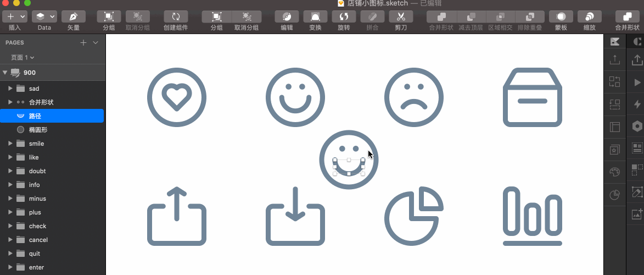Screen dimensions: 644x275
Task: Collapse the 900 artboard triangle
Action: [x=5, y=73]
